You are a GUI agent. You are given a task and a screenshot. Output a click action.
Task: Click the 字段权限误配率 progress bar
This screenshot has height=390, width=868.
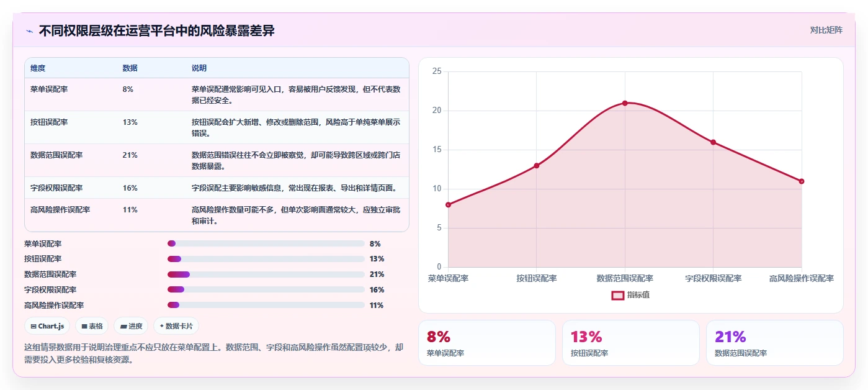click(x=266, y=290)
